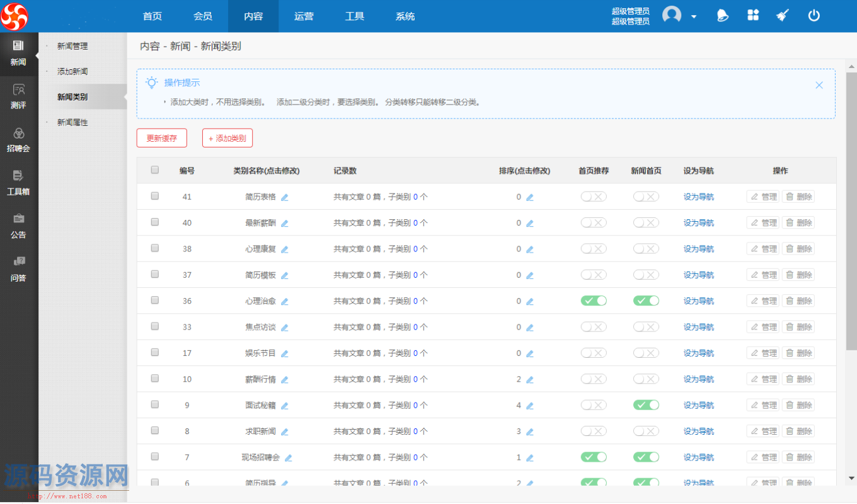Open the 会员 menu in the top bar
Viewport: 857px width, 504px height.
(202, 16)
